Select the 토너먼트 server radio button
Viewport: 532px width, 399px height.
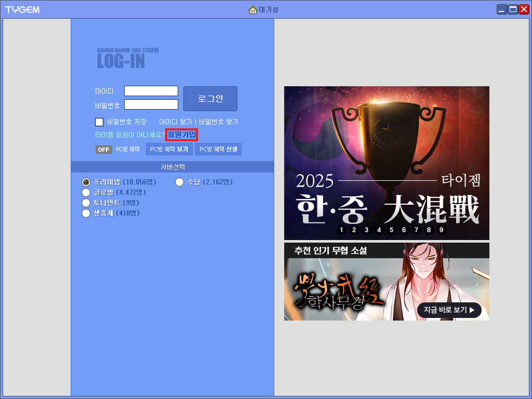click(x=86, y=203)
